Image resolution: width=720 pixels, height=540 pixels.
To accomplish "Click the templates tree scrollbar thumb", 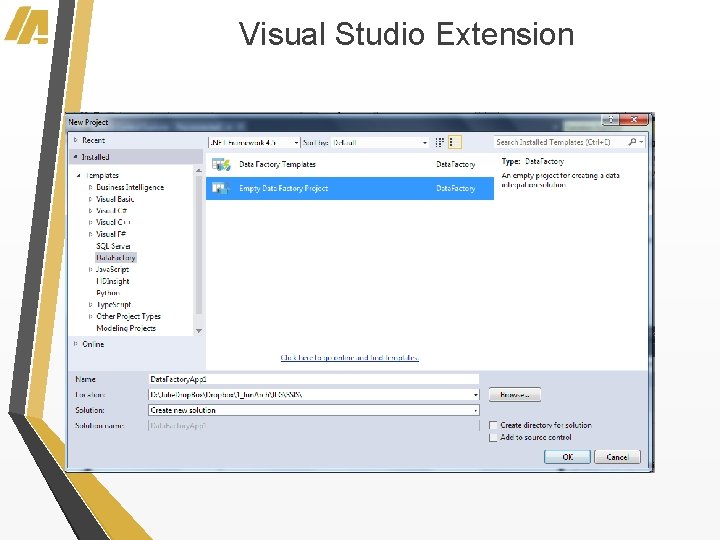I will (x=199, y=245).
